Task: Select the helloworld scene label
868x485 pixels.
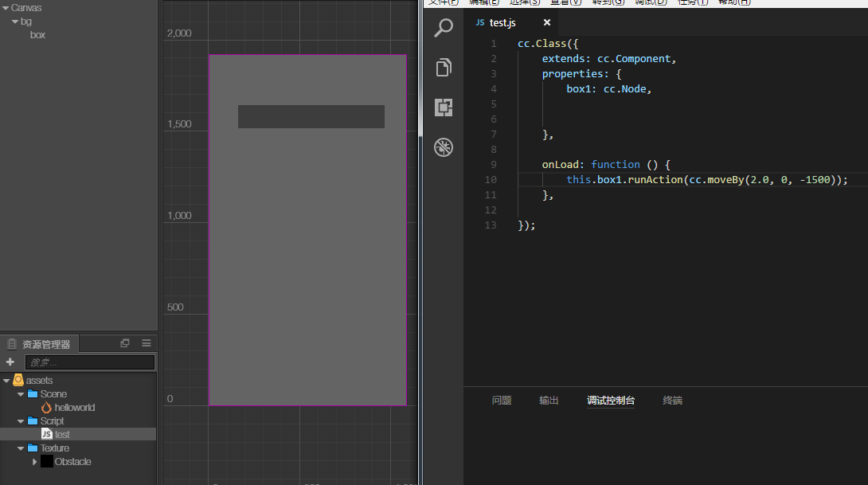Action: [x=75, y=408]
